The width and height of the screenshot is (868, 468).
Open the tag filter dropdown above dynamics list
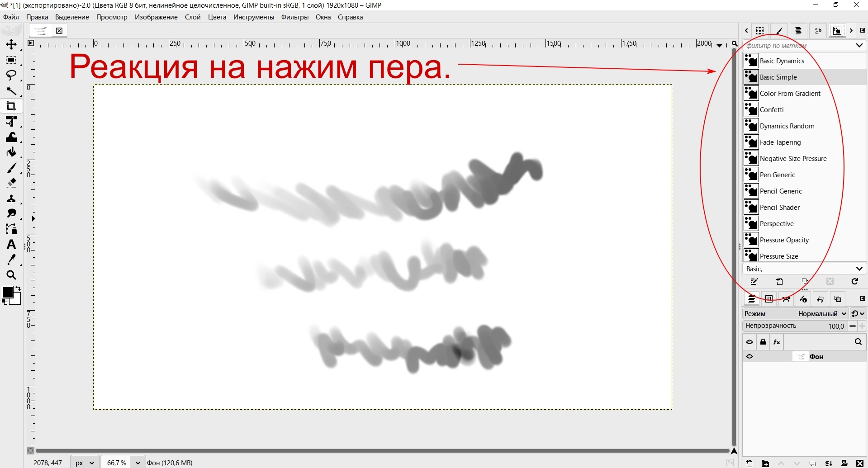(859, 45)
